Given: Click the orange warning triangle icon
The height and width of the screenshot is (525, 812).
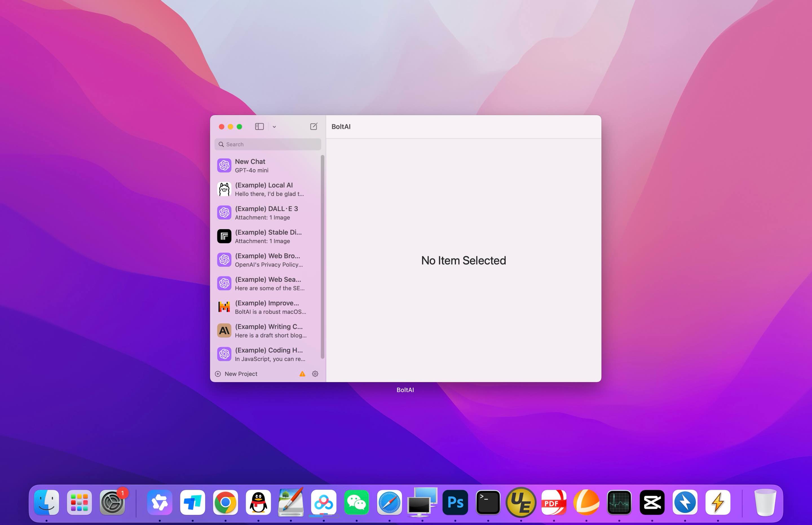Looking at the screenshot, I should (x=302, y=374).
